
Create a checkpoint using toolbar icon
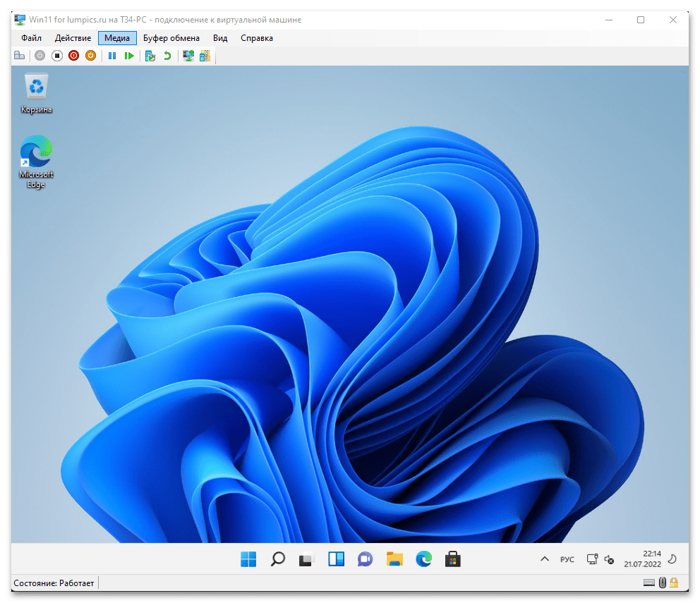tap(150, 56)
